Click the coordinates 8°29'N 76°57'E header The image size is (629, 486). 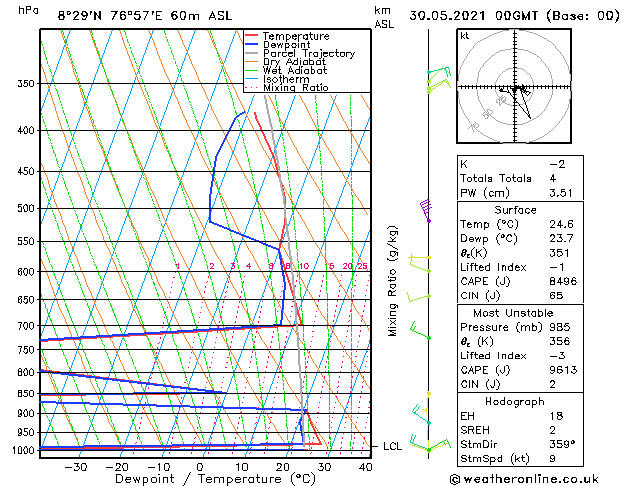110,16
